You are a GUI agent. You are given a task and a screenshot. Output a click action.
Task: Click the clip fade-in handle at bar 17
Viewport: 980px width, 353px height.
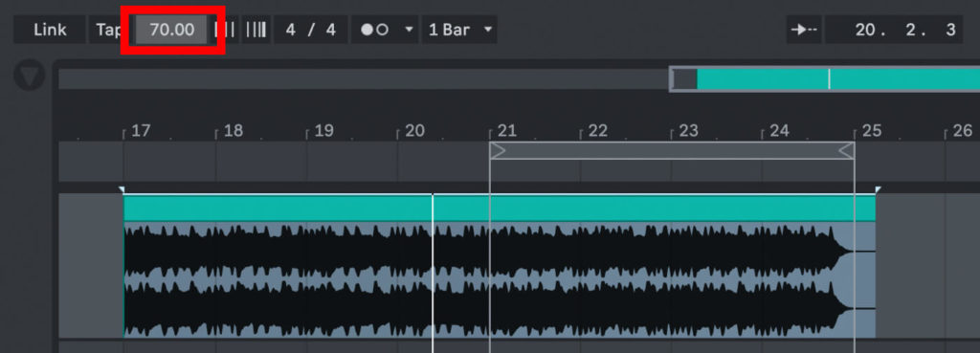pyautogui.click(x=122, y=188)
